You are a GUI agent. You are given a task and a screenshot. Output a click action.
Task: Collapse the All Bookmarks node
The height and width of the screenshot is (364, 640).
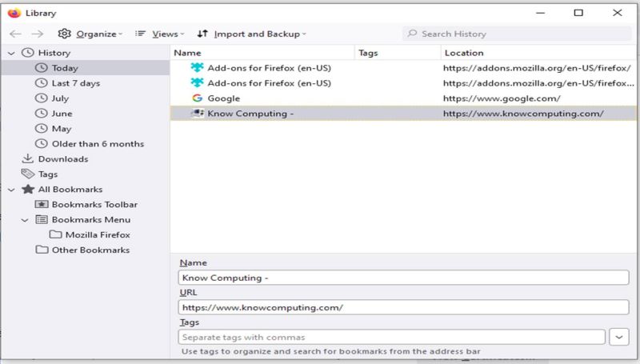click(11, 190)
